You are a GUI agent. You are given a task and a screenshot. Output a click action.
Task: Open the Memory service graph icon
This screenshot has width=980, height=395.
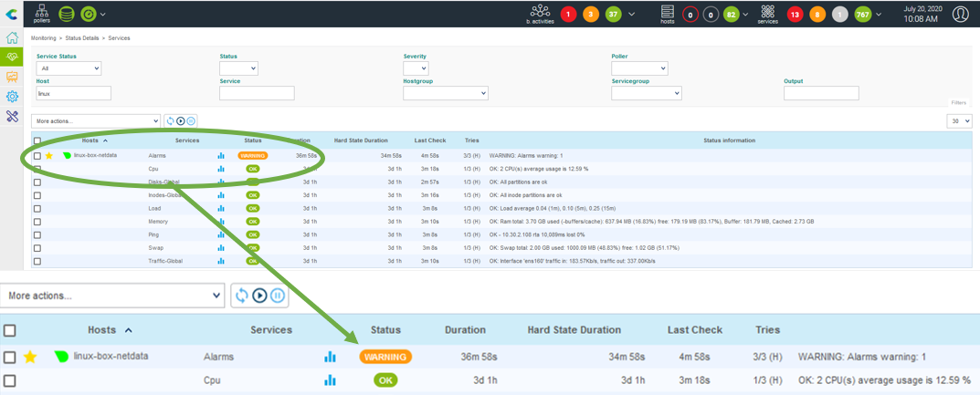click(x=221, y=222)
